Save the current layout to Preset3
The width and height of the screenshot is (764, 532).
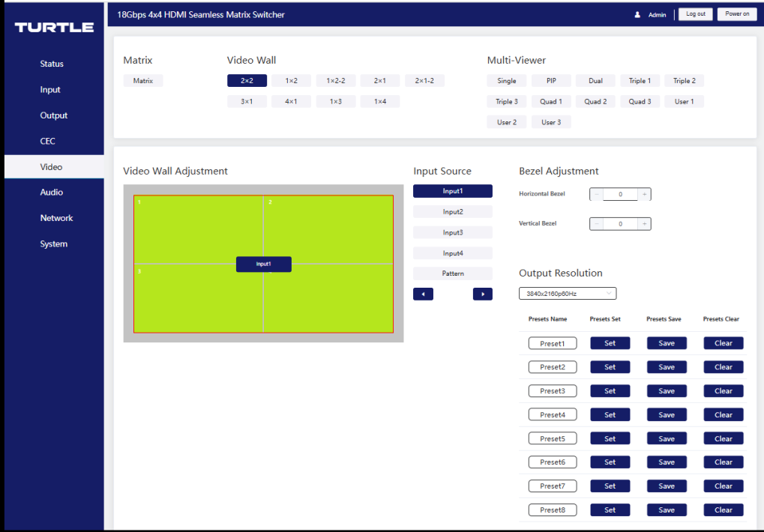(666, 390)
